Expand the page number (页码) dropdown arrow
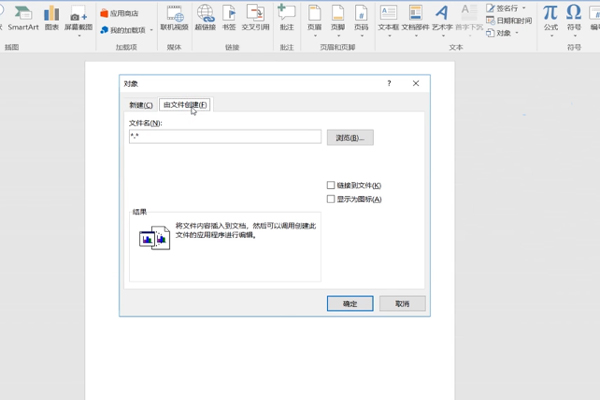600x400 pixels. click(x=362, y=36)
